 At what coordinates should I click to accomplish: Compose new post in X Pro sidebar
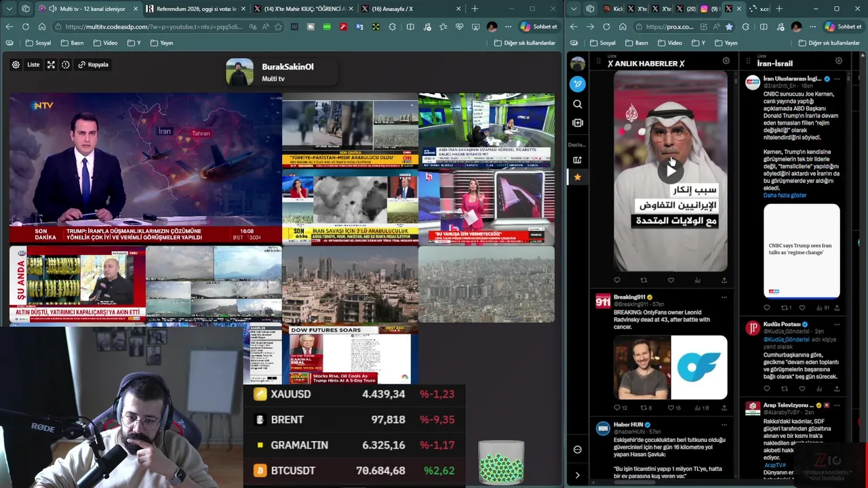577,84
